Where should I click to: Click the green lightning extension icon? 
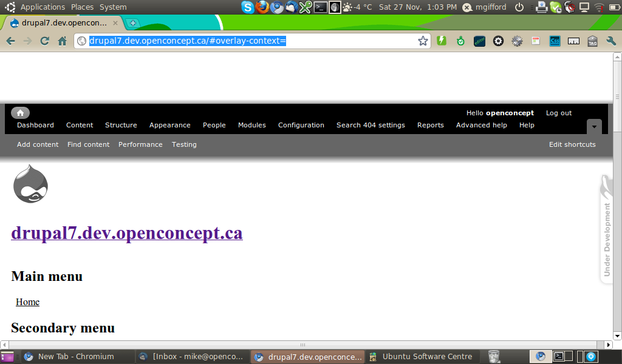pyautogui.click(x=442, y=41)
